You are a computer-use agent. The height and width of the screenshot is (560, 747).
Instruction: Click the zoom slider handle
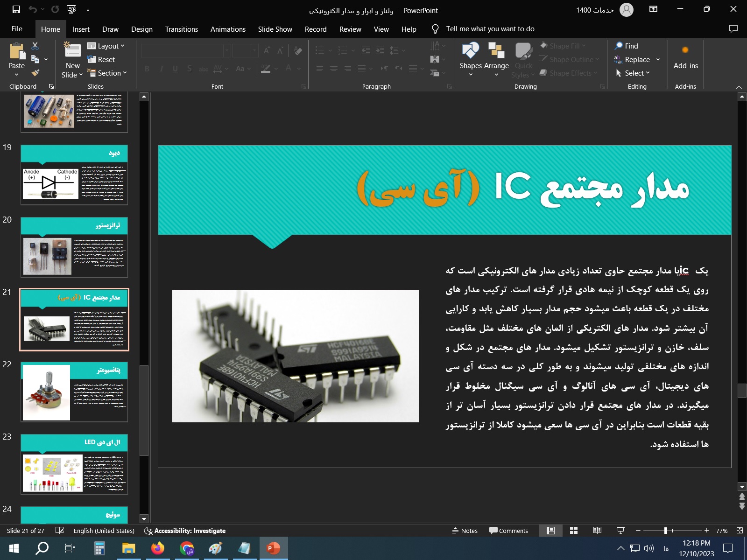(x=666, y=531)
